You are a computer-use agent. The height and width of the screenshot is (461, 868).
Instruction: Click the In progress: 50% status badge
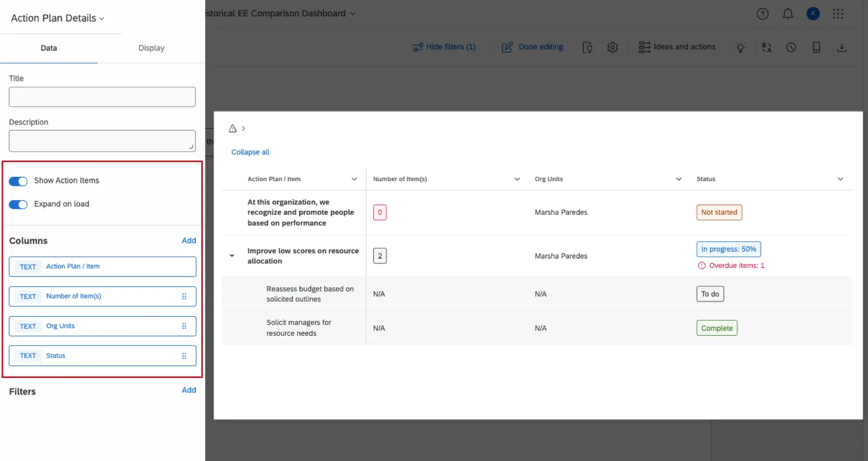729,249
